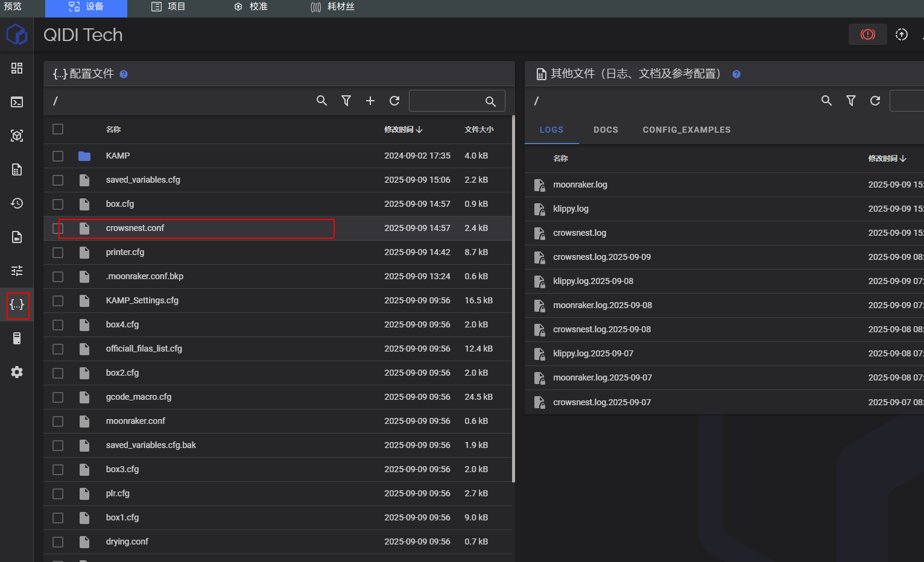Viewport: 924px width, 562px height.
Task: Open the dashboard icon in sidebar
Action: 17,68
